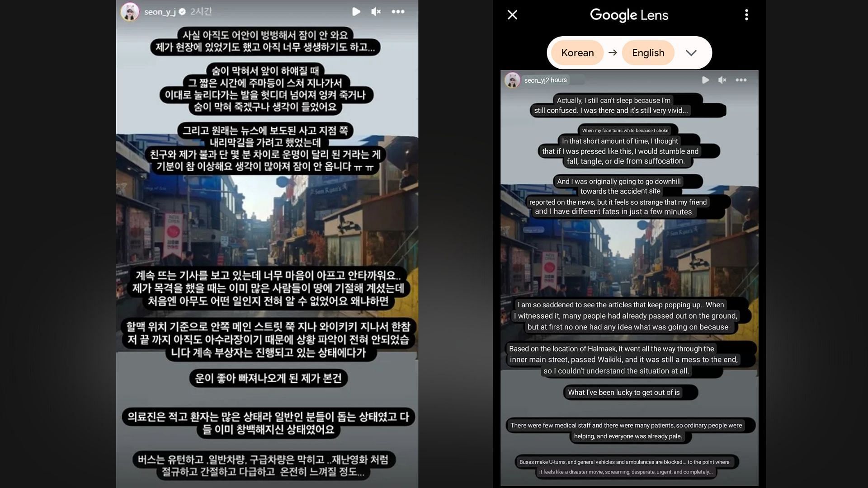Select the English target language button
This screenshot has width=868, height=488.
(x=649, y=52)
